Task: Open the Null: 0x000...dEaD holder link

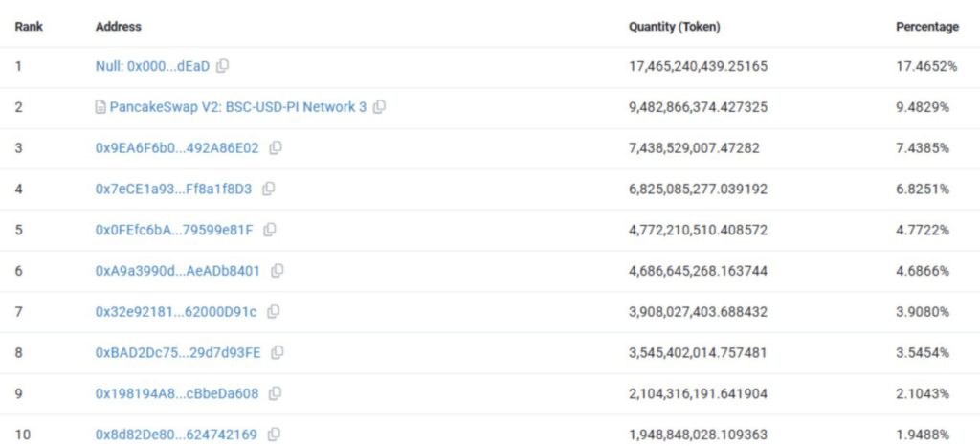Action: [152, 66]
